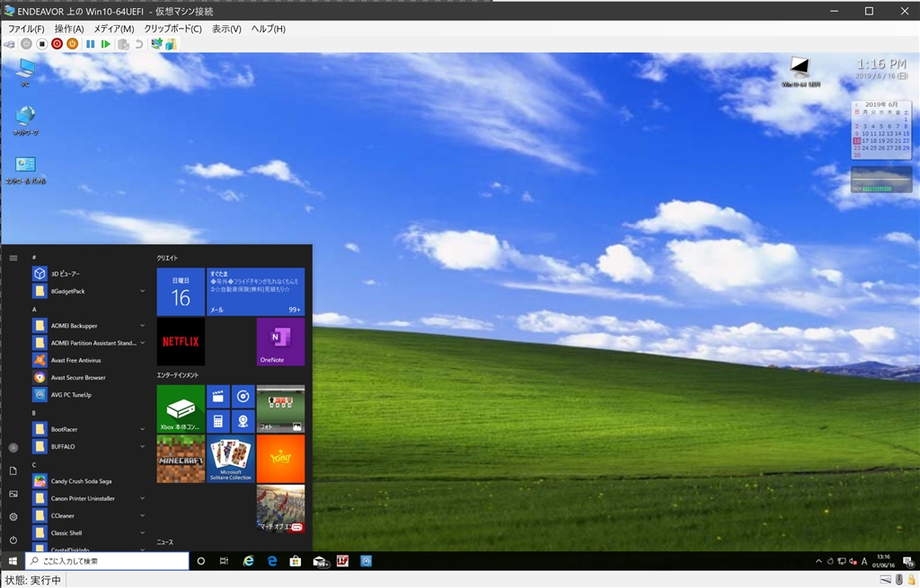920x588 pixels.
Task: Open the OneNote tile
Action: click(280, 342)
